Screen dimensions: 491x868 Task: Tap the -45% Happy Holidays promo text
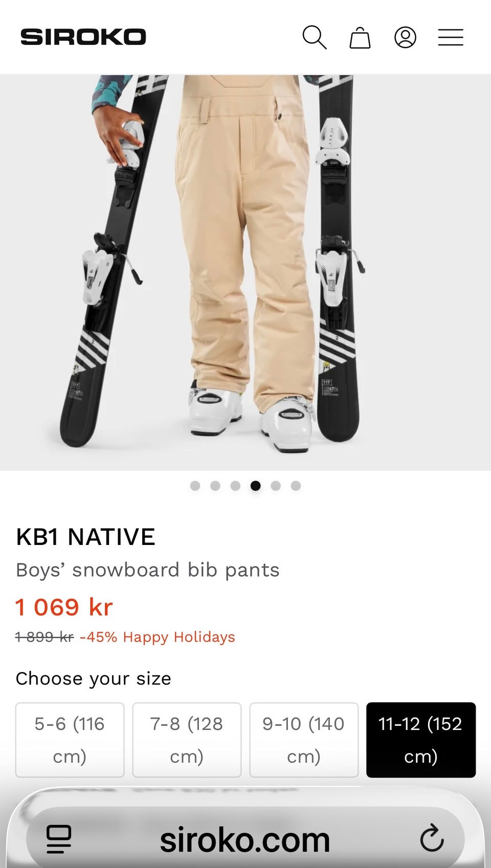[157, 637]
